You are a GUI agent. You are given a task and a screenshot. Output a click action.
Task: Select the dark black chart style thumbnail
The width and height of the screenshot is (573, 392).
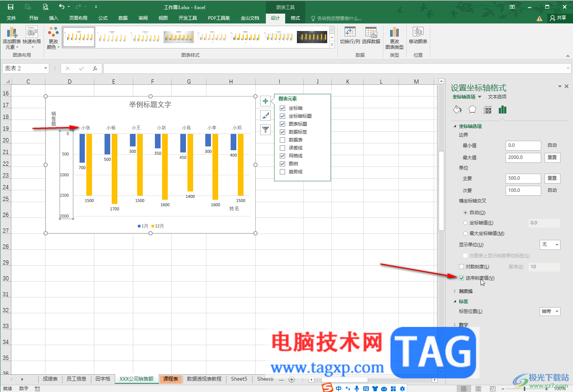point(312,37)
